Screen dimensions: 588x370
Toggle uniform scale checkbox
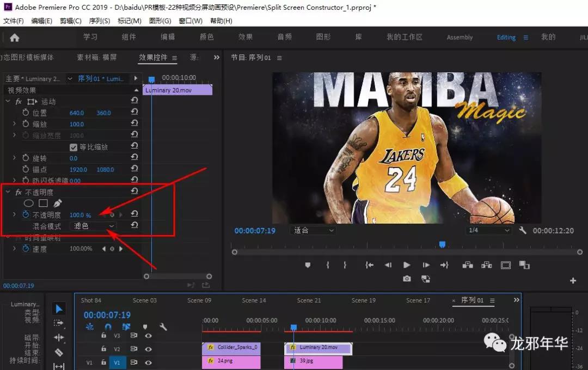(x=73, y=147)
